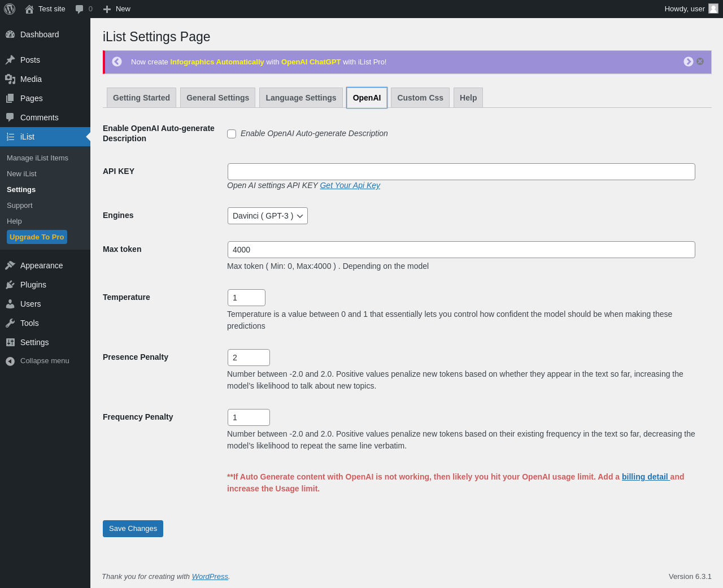This screenshot has width=723, height=588.
Task: Click the WordPress logo icon
Action: point(10,9)
